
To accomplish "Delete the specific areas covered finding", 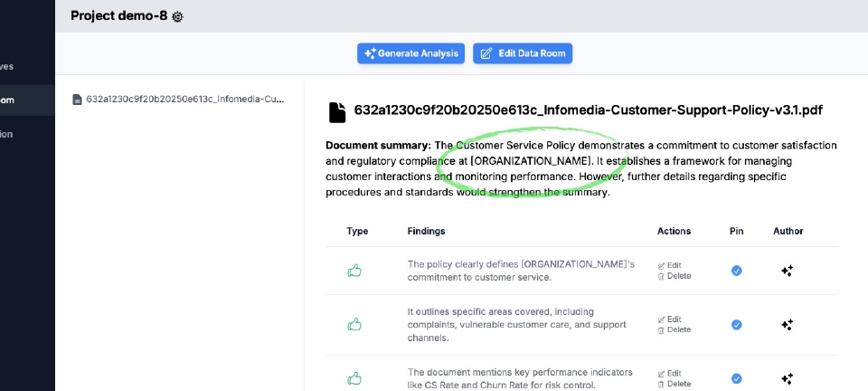I will 675,329.
